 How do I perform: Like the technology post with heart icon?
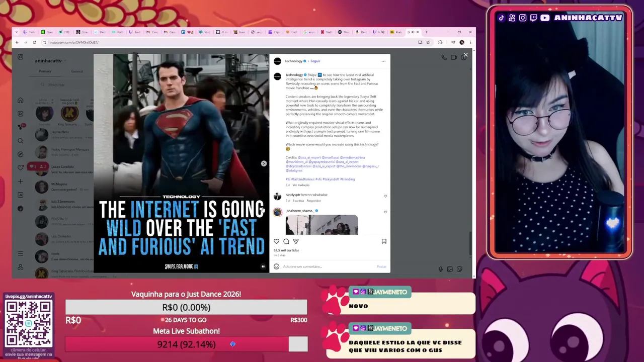276,241
